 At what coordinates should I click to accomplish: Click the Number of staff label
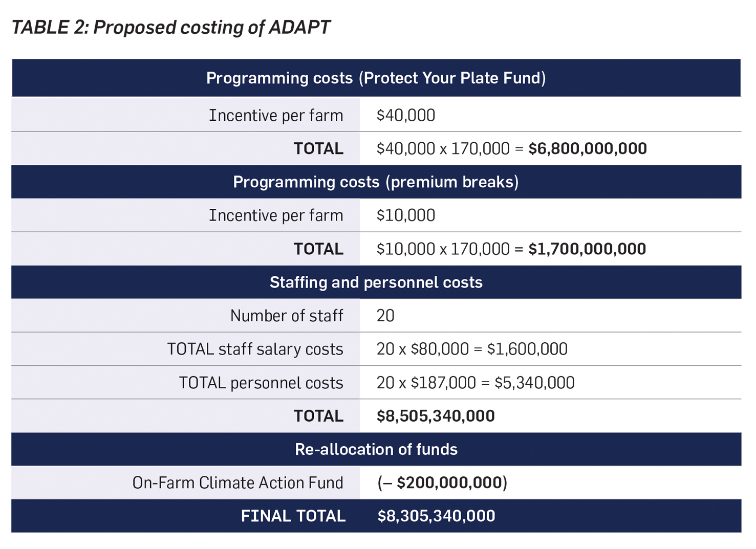pos(287,316)
